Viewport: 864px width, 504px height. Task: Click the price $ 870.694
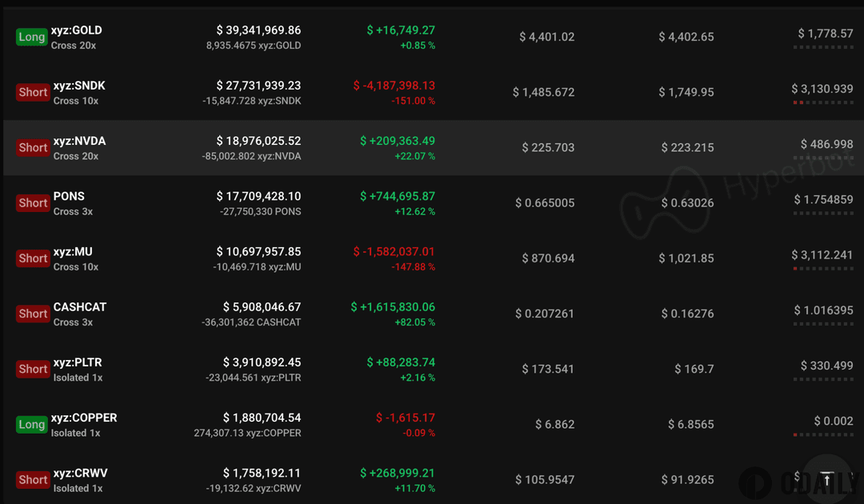(x=548, y=258)
